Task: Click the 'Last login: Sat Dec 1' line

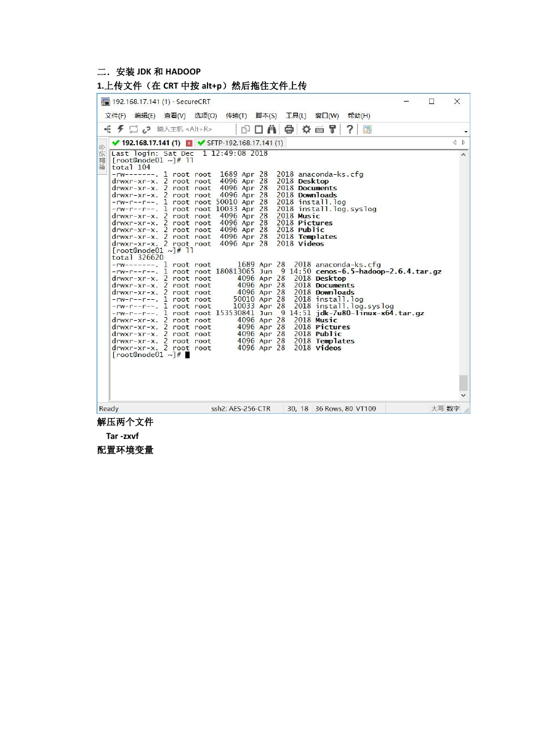Action: [x=190, y=153]
